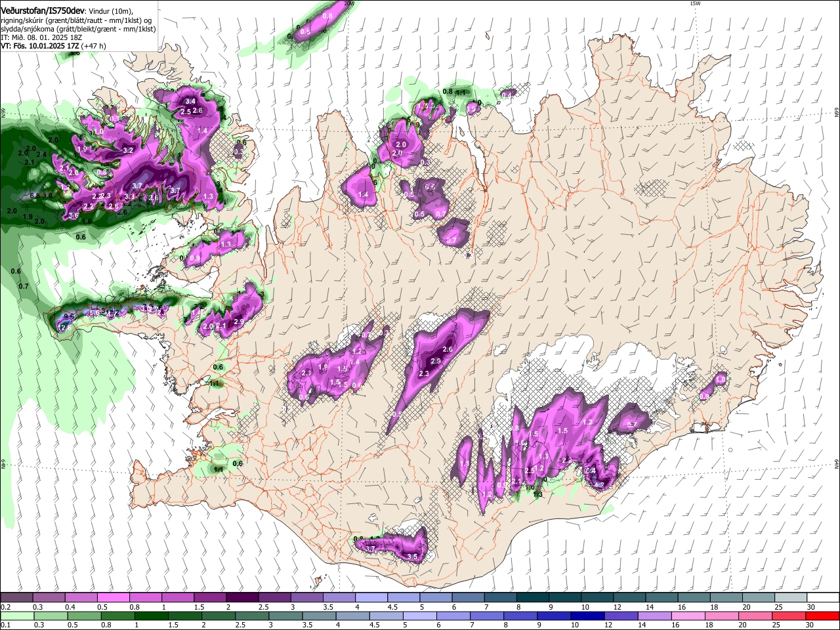Select the 'VT: Fös. 10.01.2025 17Z' valid time
Screen dimensions: 840x630
39,46
